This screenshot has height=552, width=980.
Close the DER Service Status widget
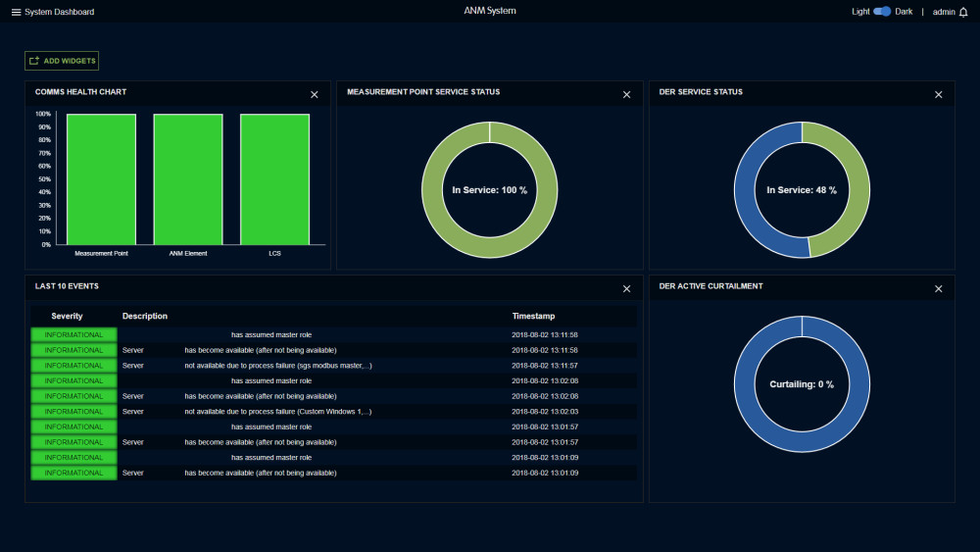click(x=938, y=94)
